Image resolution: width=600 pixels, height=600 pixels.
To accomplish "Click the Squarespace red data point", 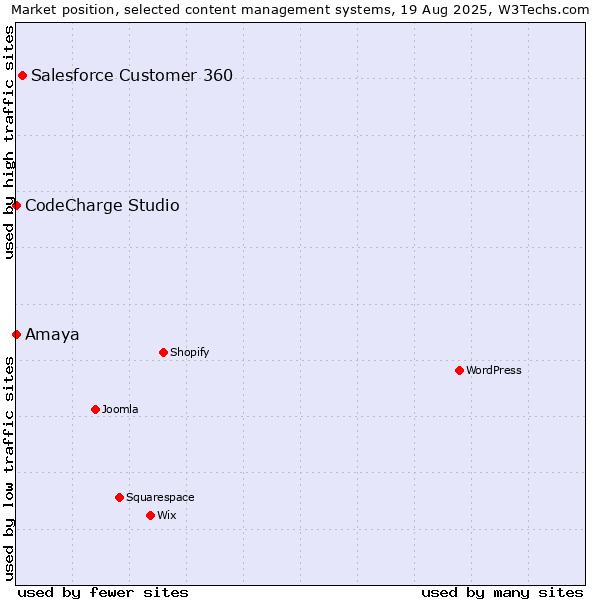I will [119, 498].
